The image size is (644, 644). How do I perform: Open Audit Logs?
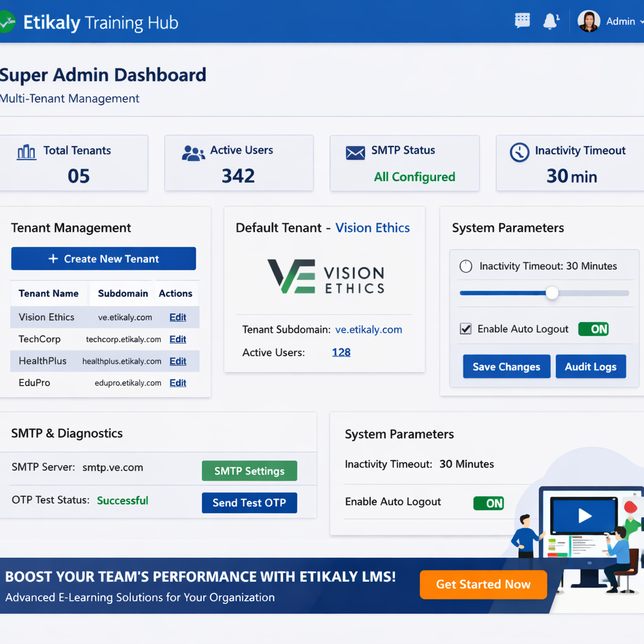591,367
